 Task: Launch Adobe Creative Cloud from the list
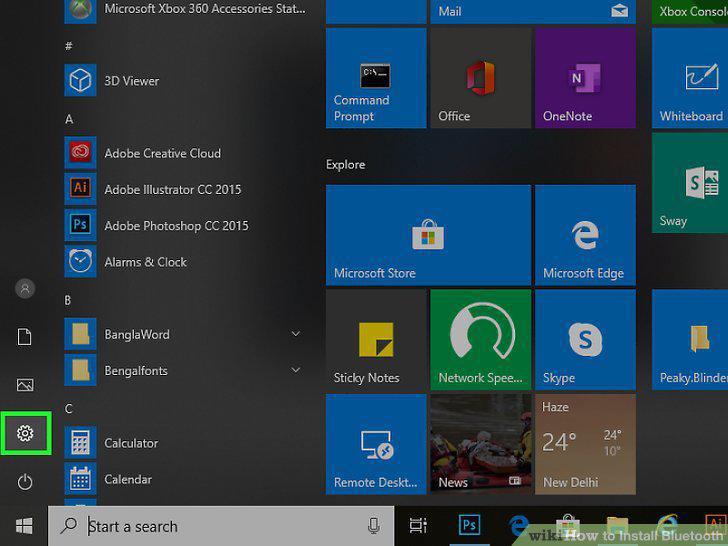(x=186, y=153)
